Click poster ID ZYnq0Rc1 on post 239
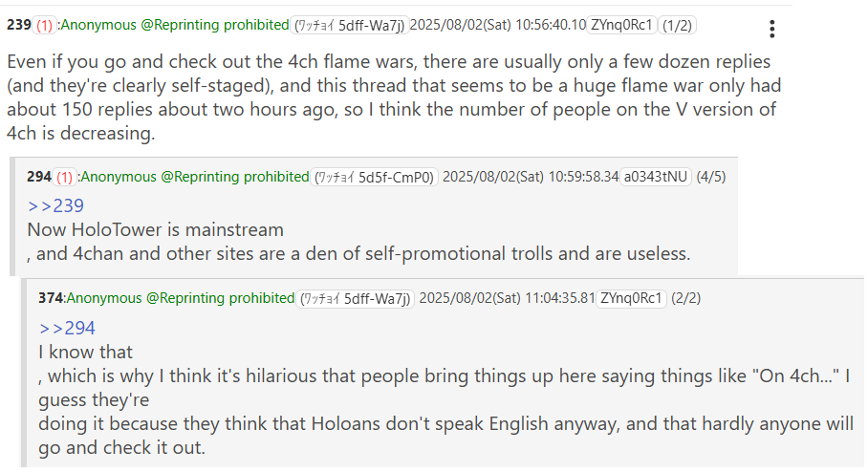868x472 pixels. coord(621,25)
